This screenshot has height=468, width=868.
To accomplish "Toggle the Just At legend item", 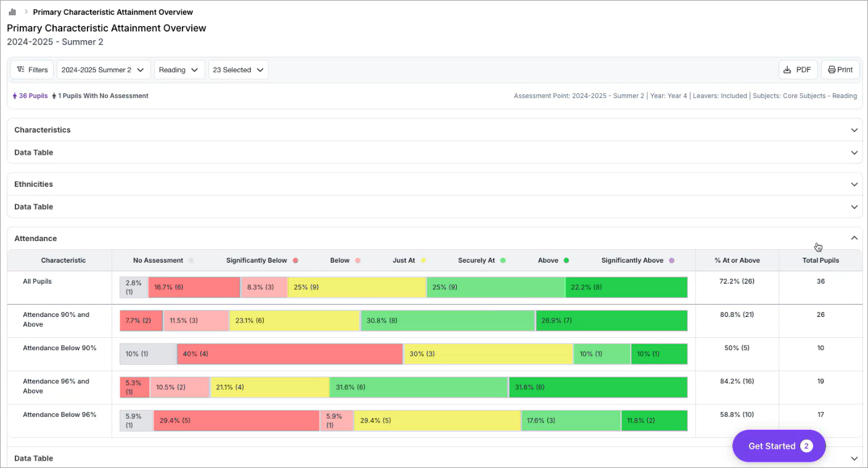I will [x=409, y=260].
